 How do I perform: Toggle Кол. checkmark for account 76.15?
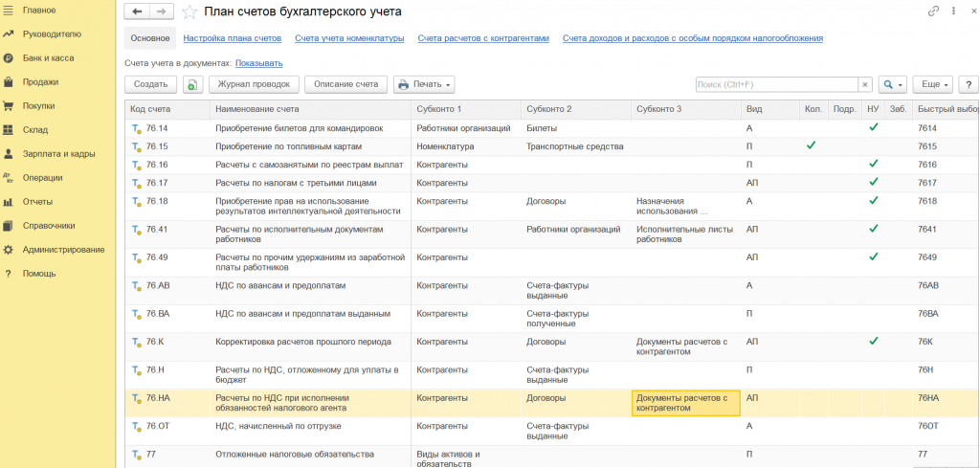[811, 145]
